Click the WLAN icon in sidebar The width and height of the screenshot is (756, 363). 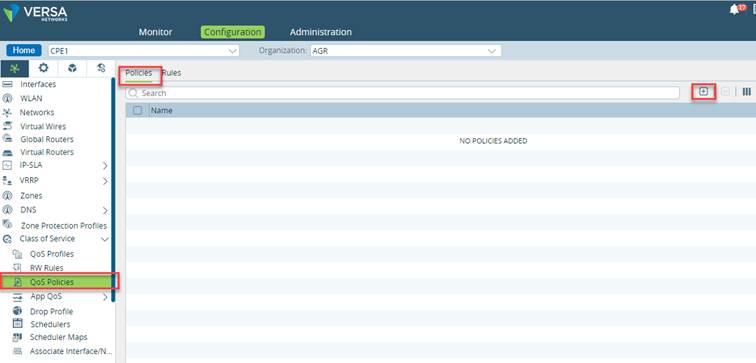click(x=7, y=98)
